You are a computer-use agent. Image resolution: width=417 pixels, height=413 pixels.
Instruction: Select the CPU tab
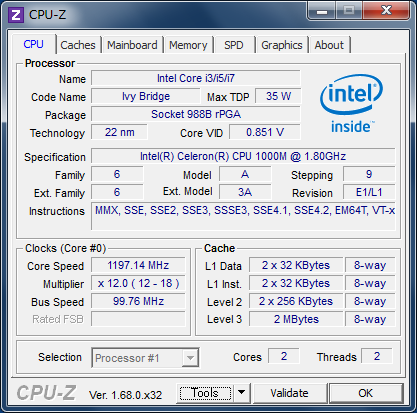click(x=34, y=44)
